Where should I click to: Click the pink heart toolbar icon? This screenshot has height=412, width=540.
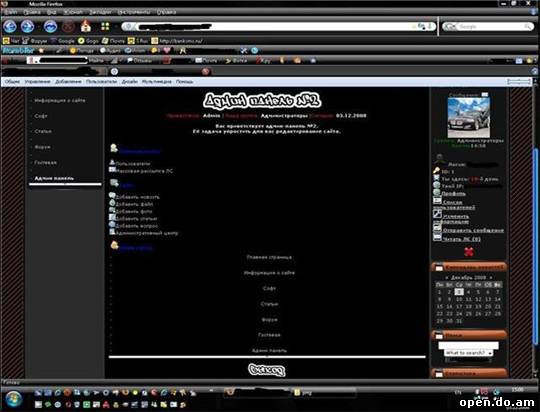[x=167, y=50]
